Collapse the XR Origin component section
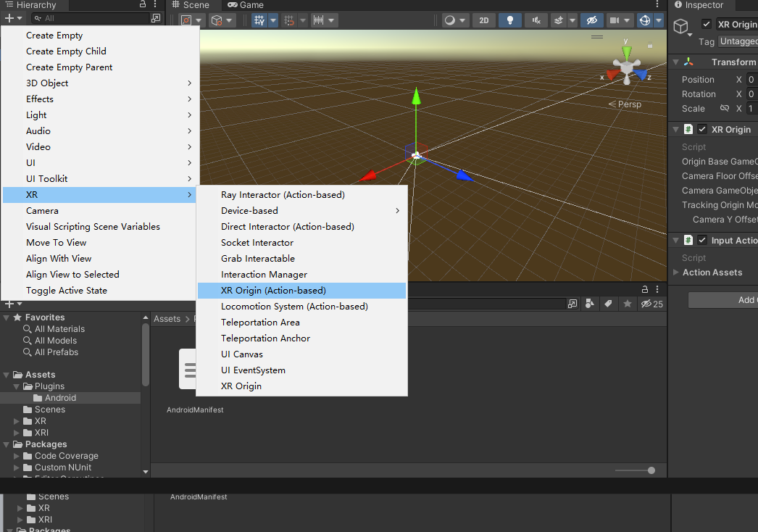 [x=676, y=129]
